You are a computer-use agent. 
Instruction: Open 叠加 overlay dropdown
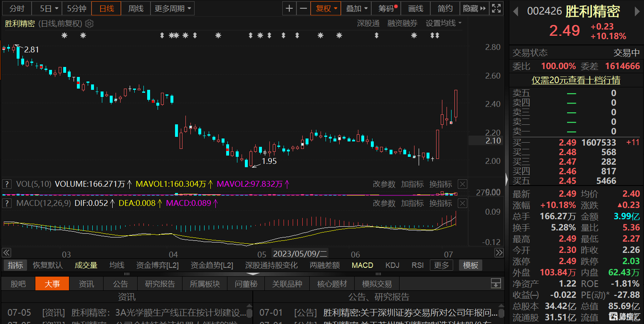pyautogui.click(x=357, y=8)
